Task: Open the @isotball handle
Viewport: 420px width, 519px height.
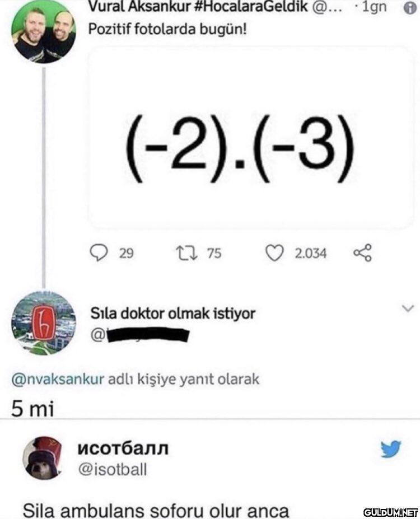Action: 113,470
